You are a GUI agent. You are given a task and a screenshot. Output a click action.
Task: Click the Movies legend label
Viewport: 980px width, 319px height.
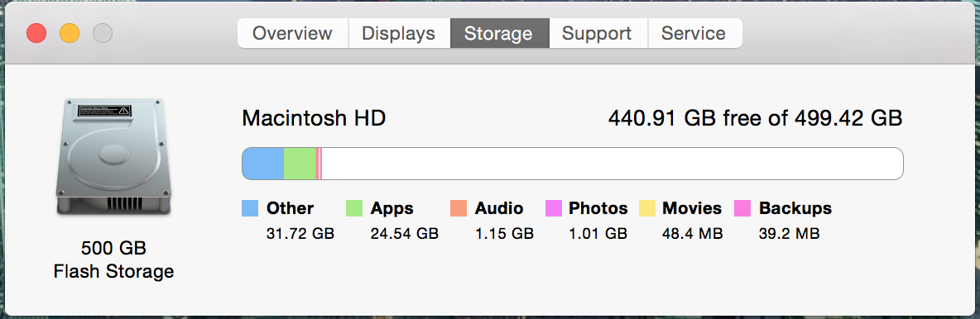(692, 208)
